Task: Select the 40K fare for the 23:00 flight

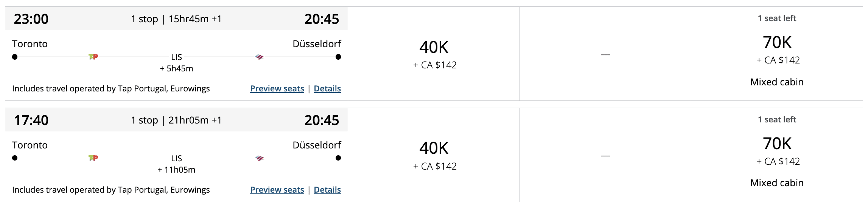Action: pos(434,54)
